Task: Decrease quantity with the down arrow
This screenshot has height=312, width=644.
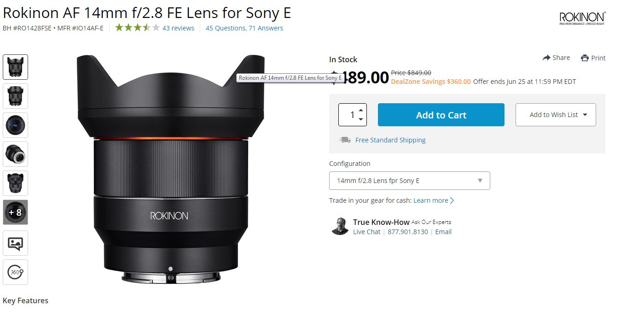Action: tap(360, 119)
